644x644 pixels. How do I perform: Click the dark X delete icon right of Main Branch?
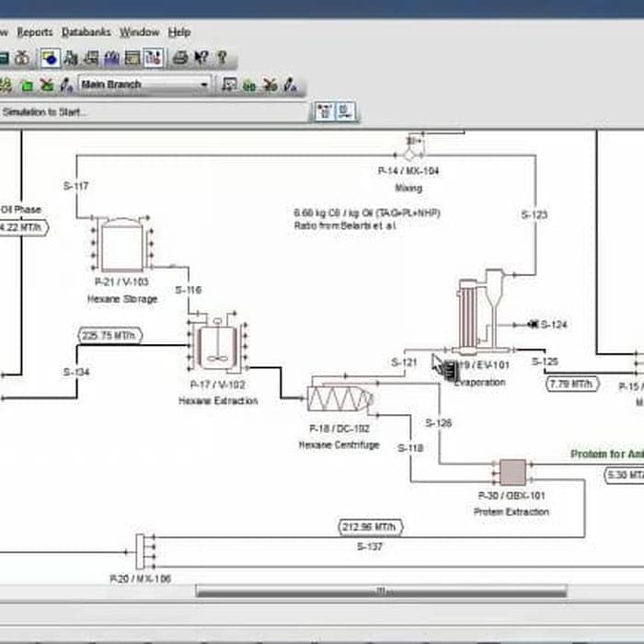pos(270,86)
